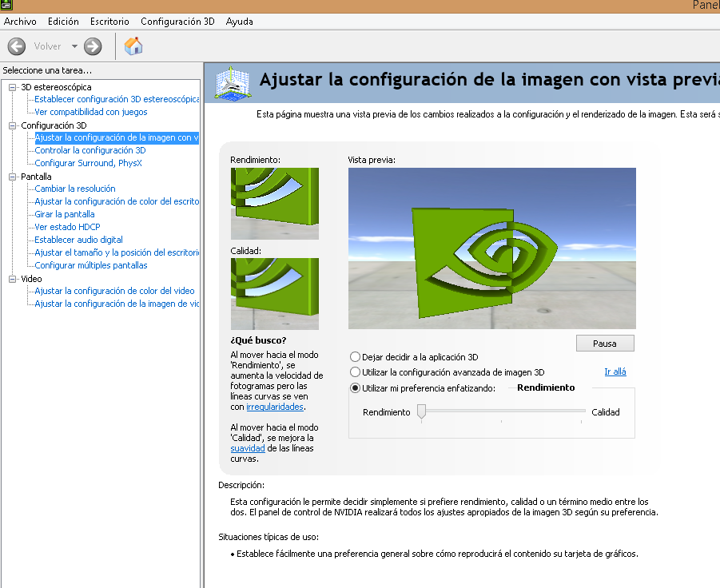Open 'Ajustar la configuración de la imagen de video'
Image resolution: width=720 pixels, height=588 pixels.
pos(117,304)
